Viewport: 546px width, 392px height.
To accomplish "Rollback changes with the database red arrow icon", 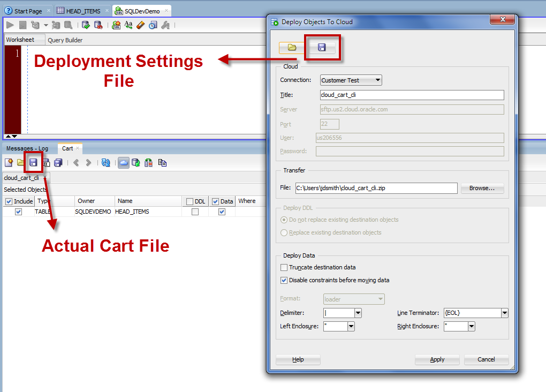I will 98,25.
